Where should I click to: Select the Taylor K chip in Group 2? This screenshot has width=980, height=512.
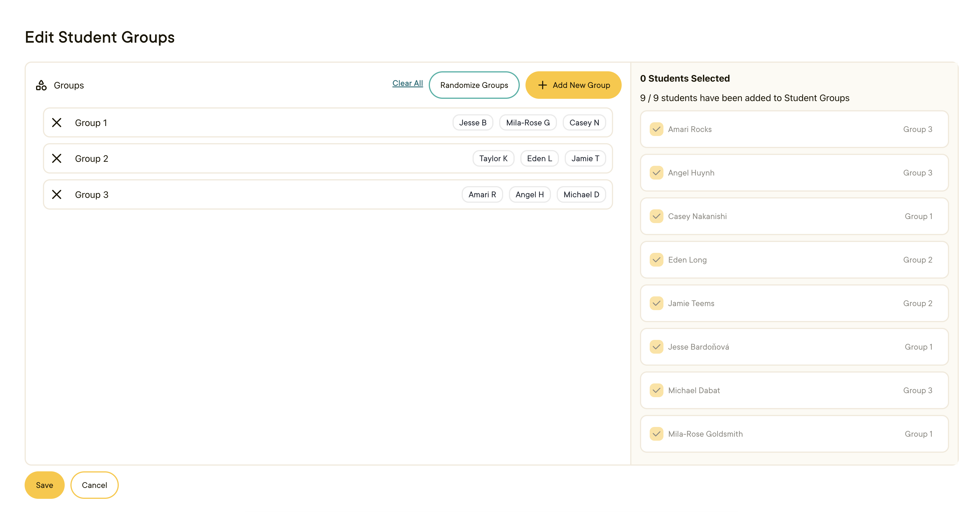493,158
